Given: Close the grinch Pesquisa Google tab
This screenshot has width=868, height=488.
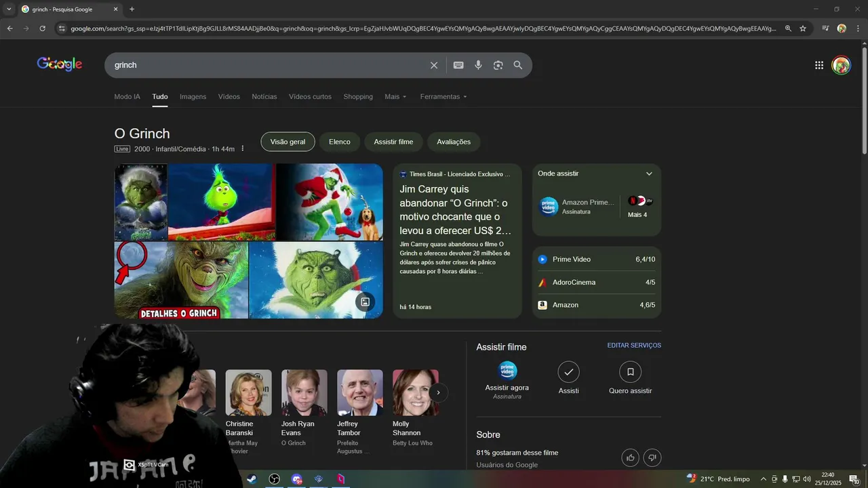Looking at the screenshot, I should [115, 9].
